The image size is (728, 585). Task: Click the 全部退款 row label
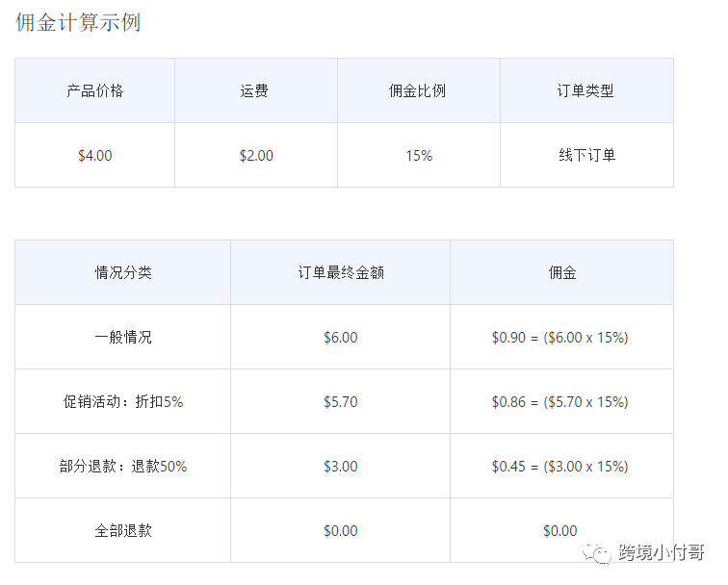tap(122, 531)
